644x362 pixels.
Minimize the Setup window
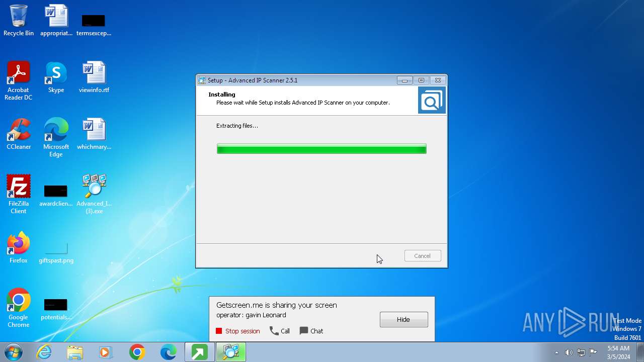point(405,80)
